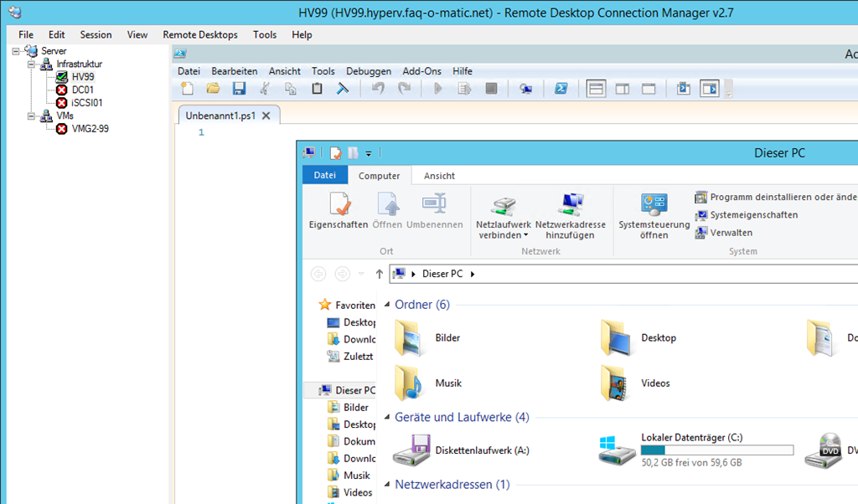Screen dimensions: 858x504
Task: Collapse the Geräte und Laufwerke (4) section
Action: pyautogui.click(x=387, y=417)
